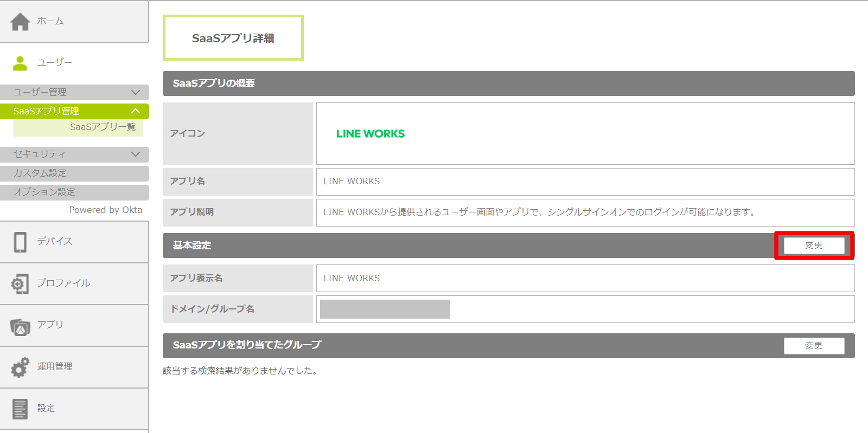
Task: Click the アプリ表示名 field value
Action: pyautogui.click(x=352, y=278)
